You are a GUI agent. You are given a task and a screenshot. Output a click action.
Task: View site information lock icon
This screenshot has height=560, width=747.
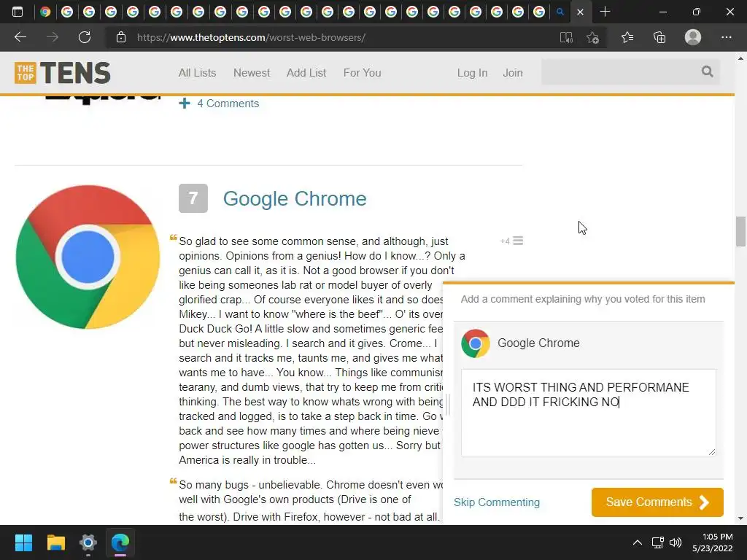(121, 37)
